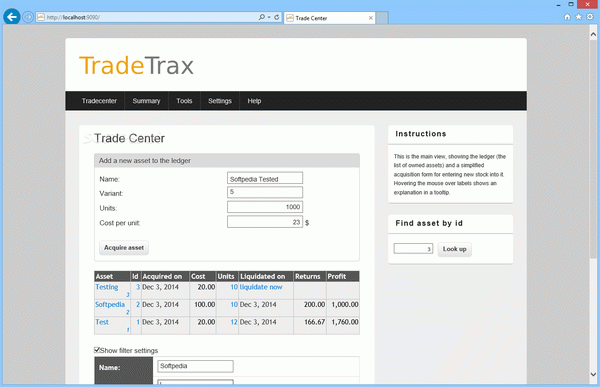This screenshot has height=387, width=600.
Task: Open the Softpedia asset link
Action: [110, 304]
